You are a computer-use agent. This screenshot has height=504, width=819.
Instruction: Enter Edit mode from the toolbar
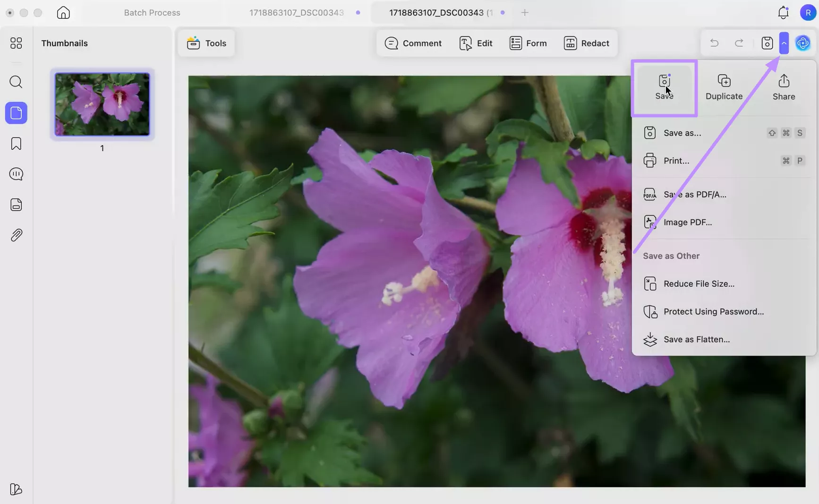coord(476,43)
